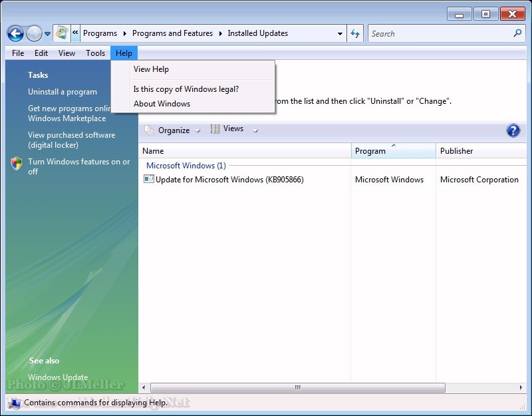Select View Help from the Help menu

pyautogui.click(x=151, y=69)
